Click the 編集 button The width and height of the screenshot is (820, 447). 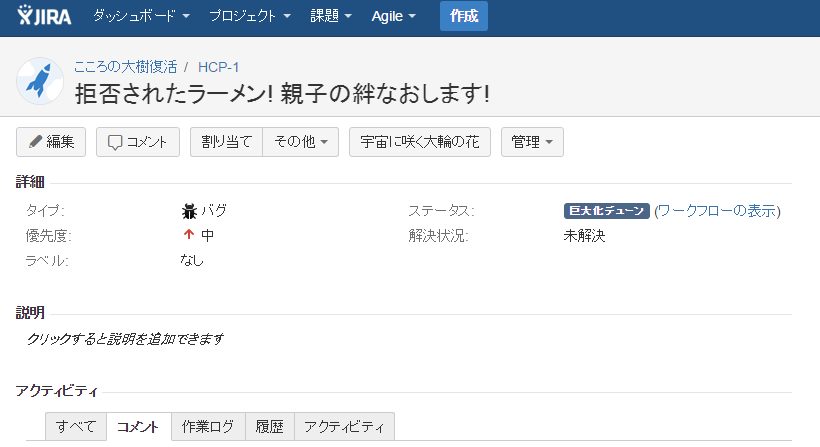click(51, 142)
